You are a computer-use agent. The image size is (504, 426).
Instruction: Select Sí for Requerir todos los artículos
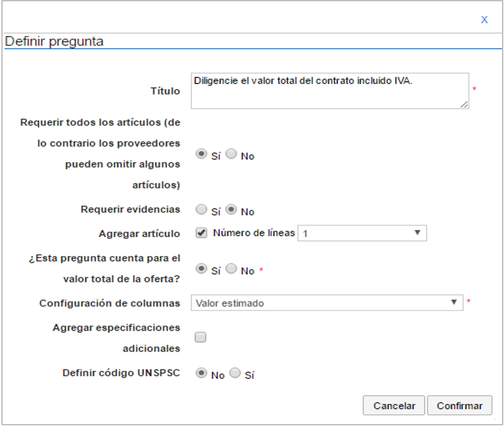pyautogui.click(x=201, y=154)
